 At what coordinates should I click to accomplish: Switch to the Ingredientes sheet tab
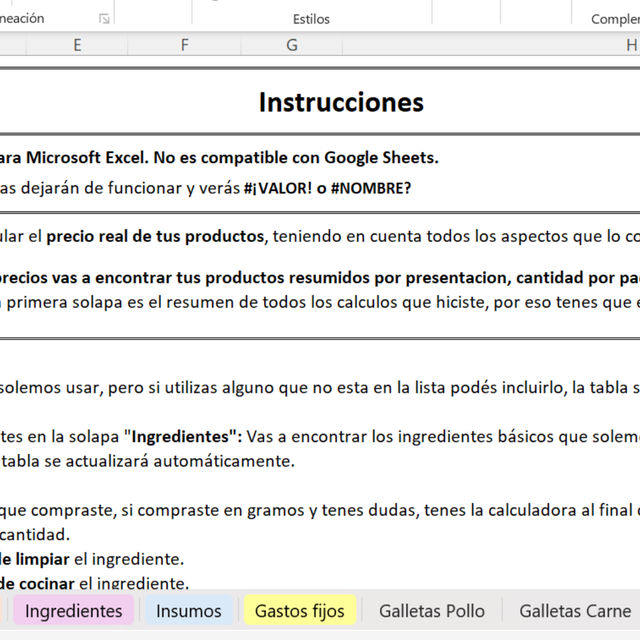pos(73,611)
